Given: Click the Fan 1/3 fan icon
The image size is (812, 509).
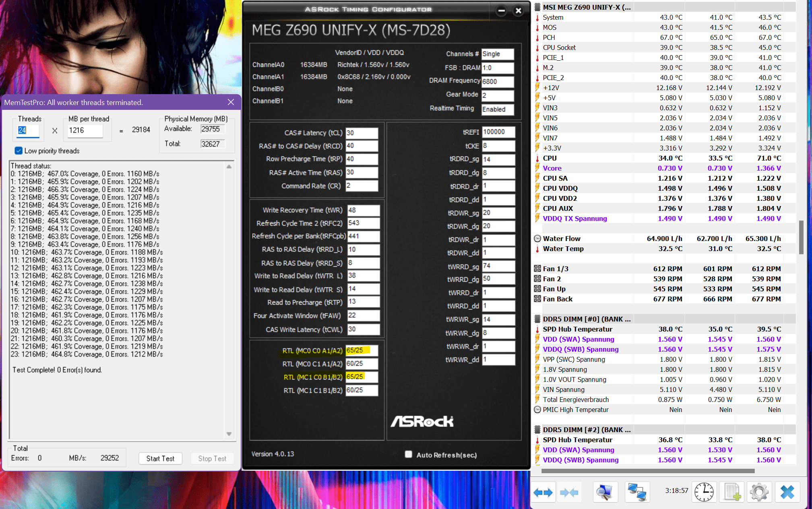Looking at the screenshot, I should click(x=537, y=269).
